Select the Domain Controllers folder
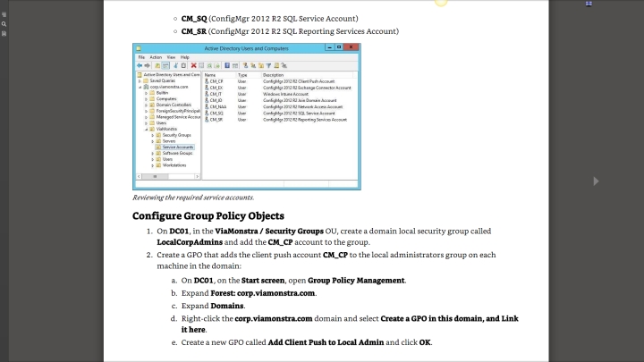644x362 pixels. tap(174, 105)
